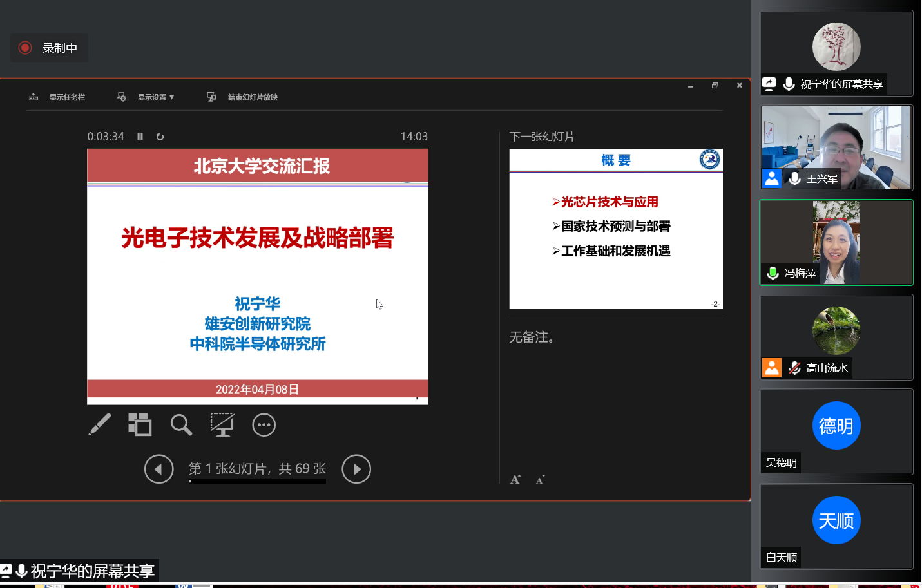Click the magnifier zoom into slide icon

coord(181,425)
